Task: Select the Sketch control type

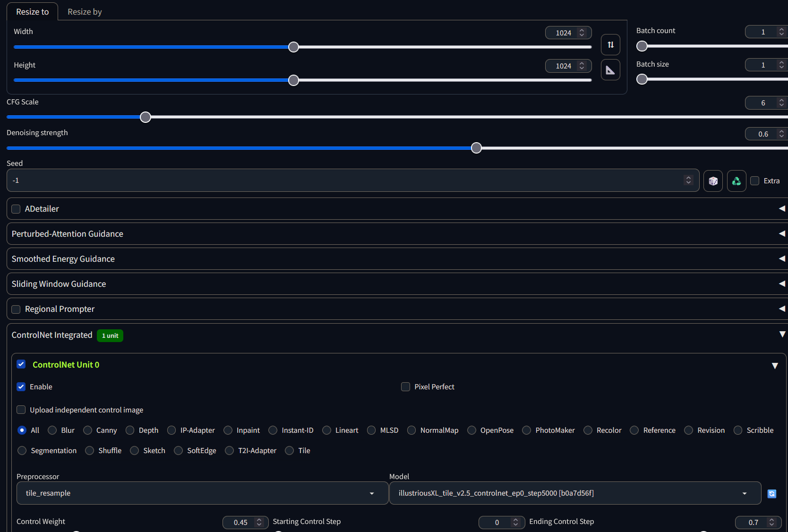Action: pyautogui.click(x=135, y=451)
